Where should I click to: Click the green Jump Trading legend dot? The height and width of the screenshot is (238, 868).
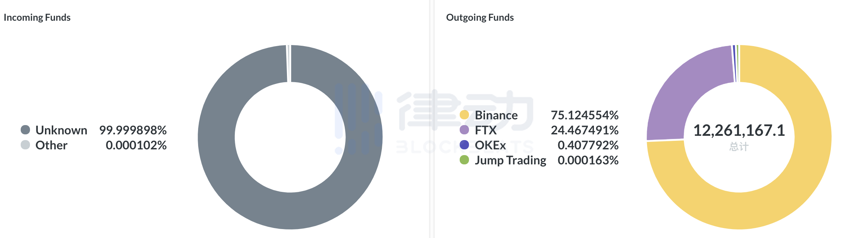(x=464, y=160)
